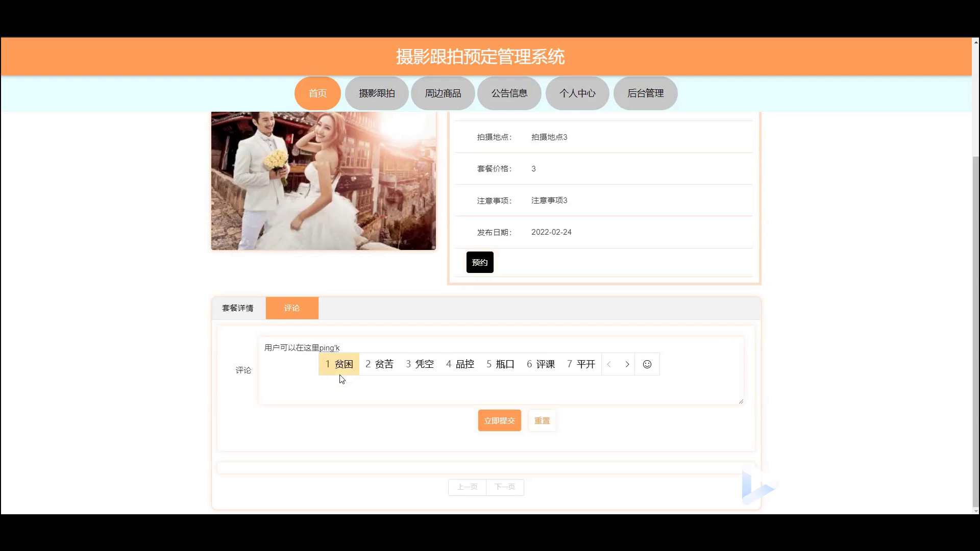This screenshot has height=551, width=980.
Task: Open the 公告信息 navigation tab
Action: 509,93
